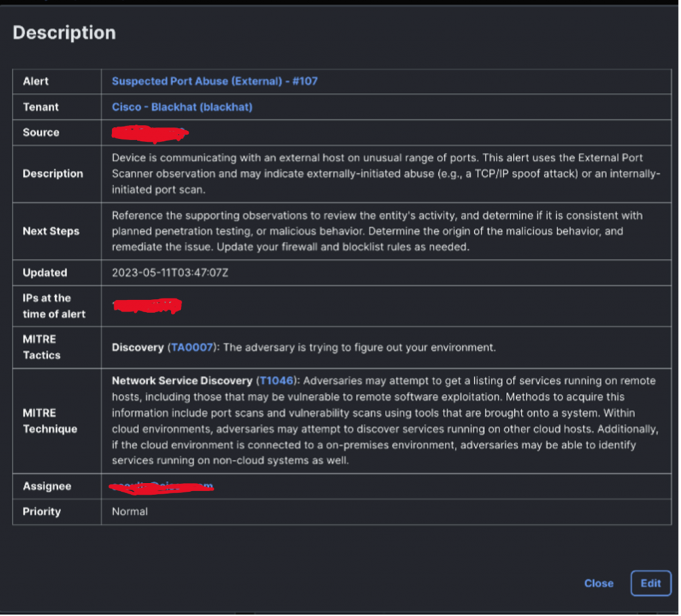Screen dimensions: 681x616
Task: Click the 'IPs at the time of alert' label
Action: click(x=54, y=306)
